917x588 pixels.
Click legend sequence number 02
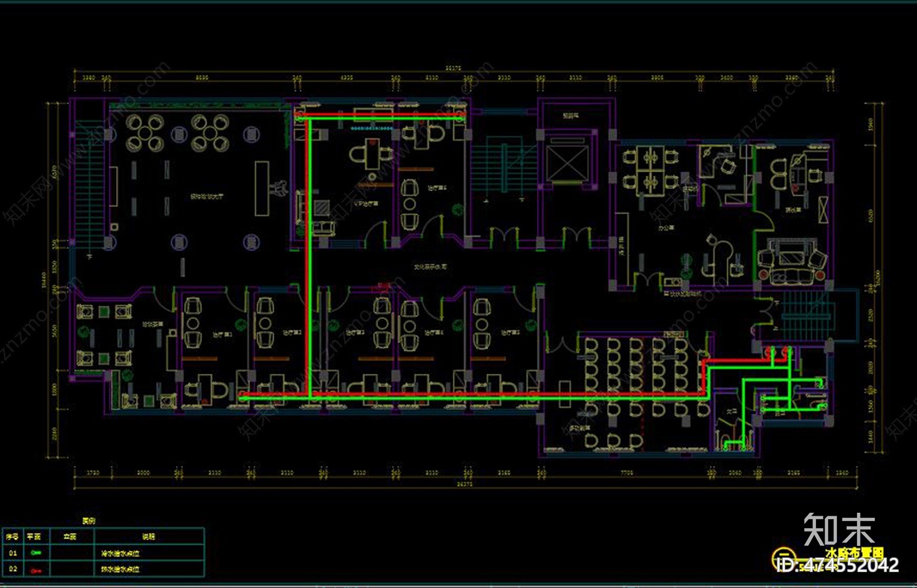(12, 569)
